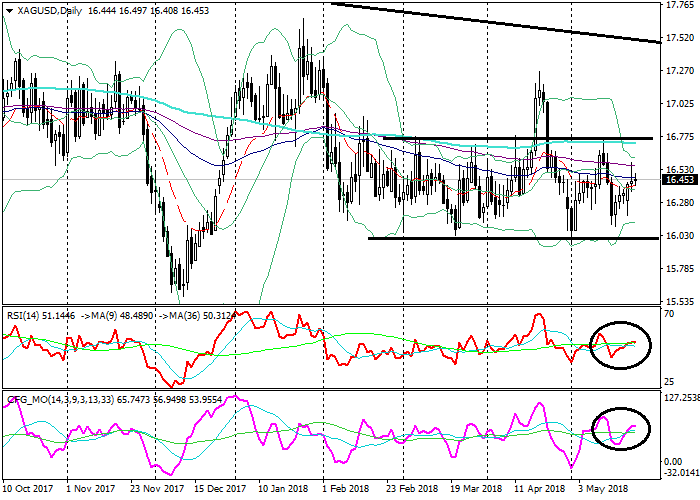The width and height of the screenshot is (700, 500).
Task: Click the RSI level 70 label
Action: 671,314
